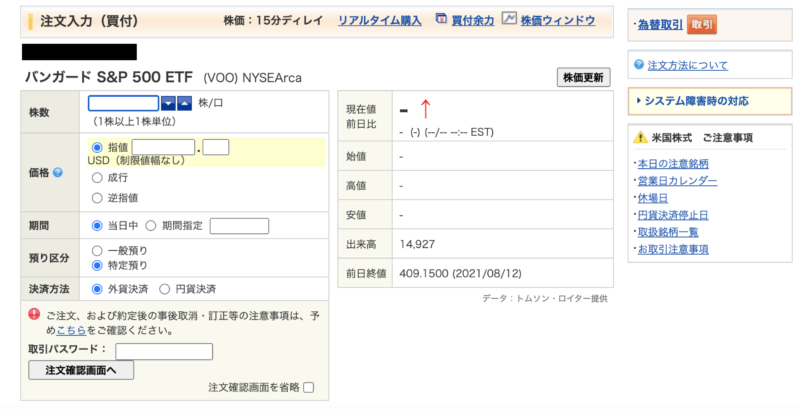Select the 当日中 period radio button
This screenshot has height=409, width=800.
(97, 225)
